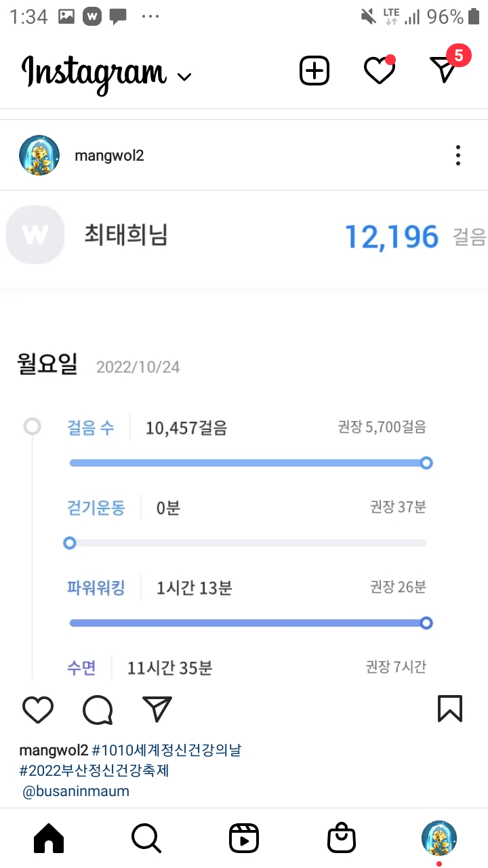
Task: Tap the mangwol2 username in post header
Action: point(109,156)
